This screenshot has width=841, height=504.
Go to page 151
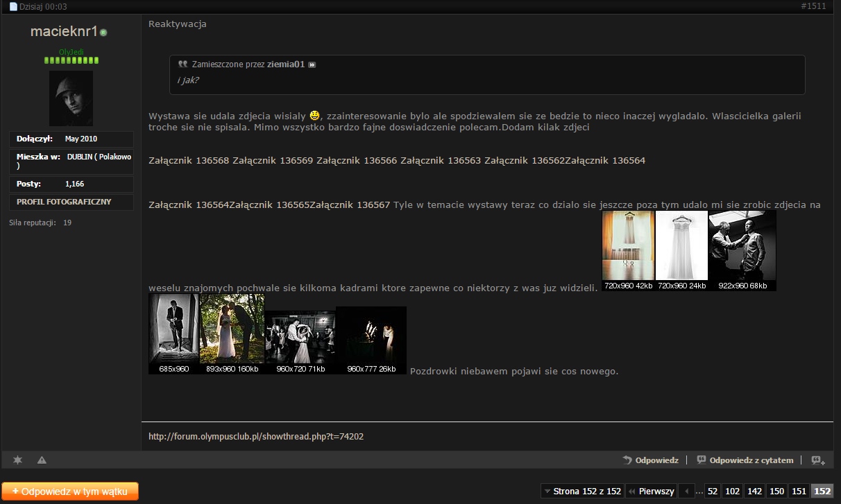coord(799,491)
